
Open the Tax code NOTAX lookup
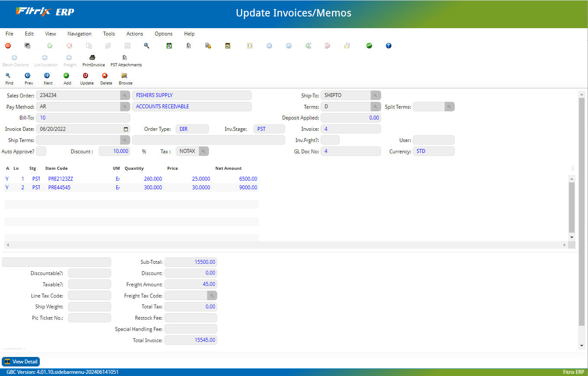point(203,151)
